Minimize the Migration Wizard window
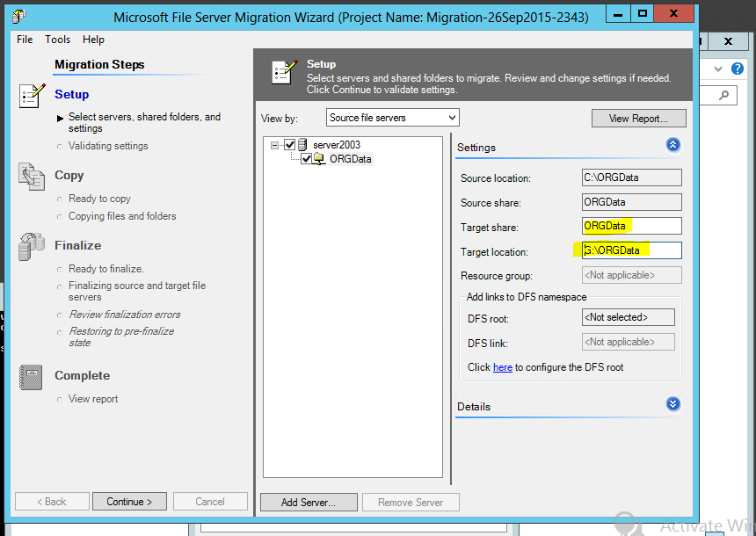 [x=618, y=14]
